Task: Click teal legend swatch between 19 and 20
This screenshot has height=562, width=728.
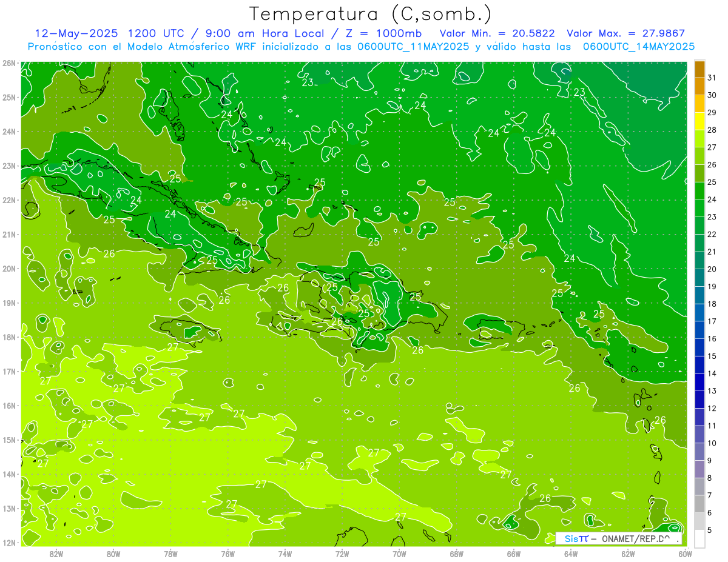Action: 699,277
